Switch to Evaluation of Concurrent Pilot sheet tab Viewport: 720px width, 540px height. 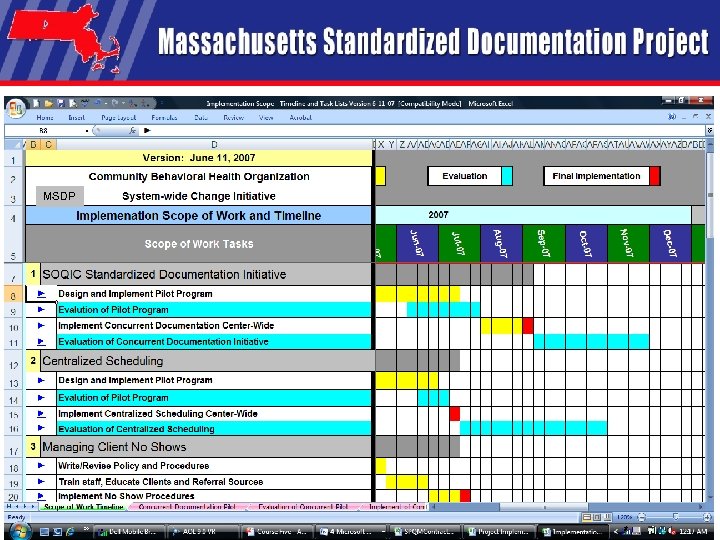(x=303, y=507)
